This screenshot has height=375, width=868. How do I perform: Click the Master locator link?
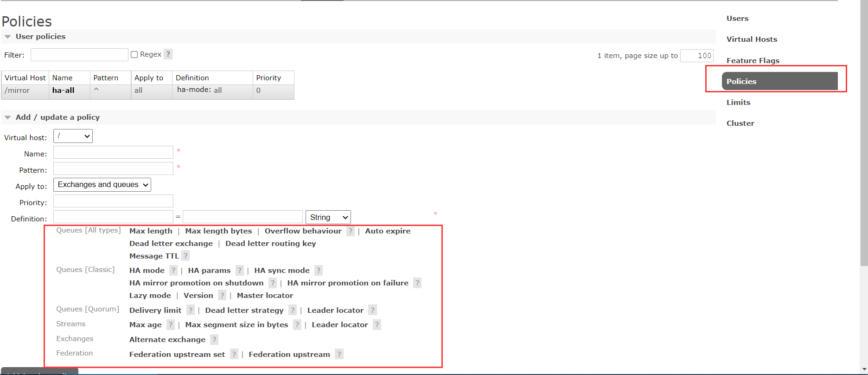point(265,296)
